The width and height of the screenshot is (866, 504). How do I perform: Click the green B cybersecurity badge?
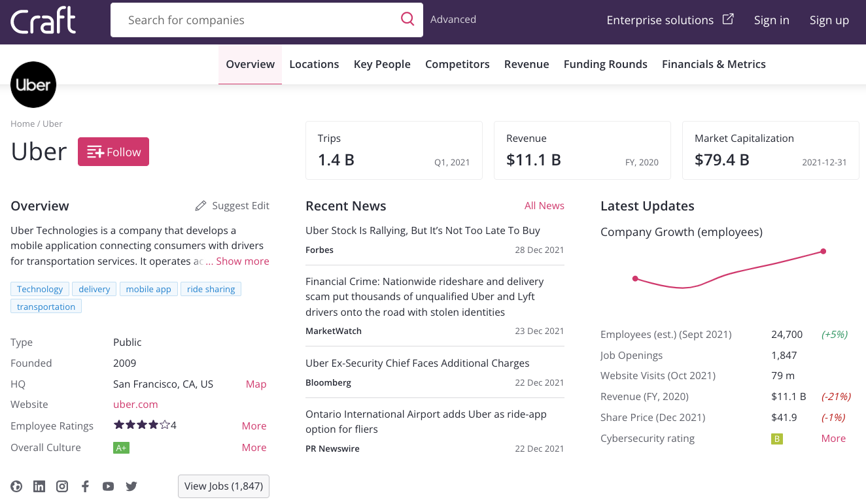pyautogui.click(x=776, y=439)
